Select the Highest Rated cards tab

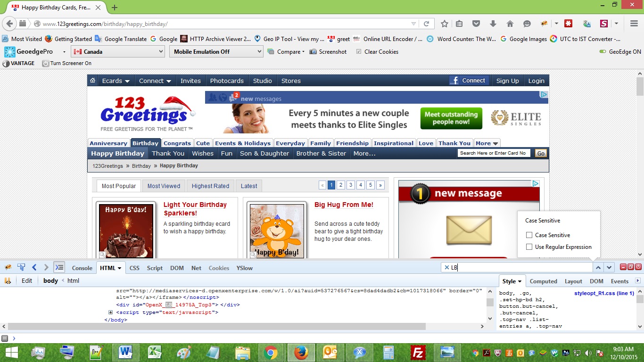click(x=210, y=186)
